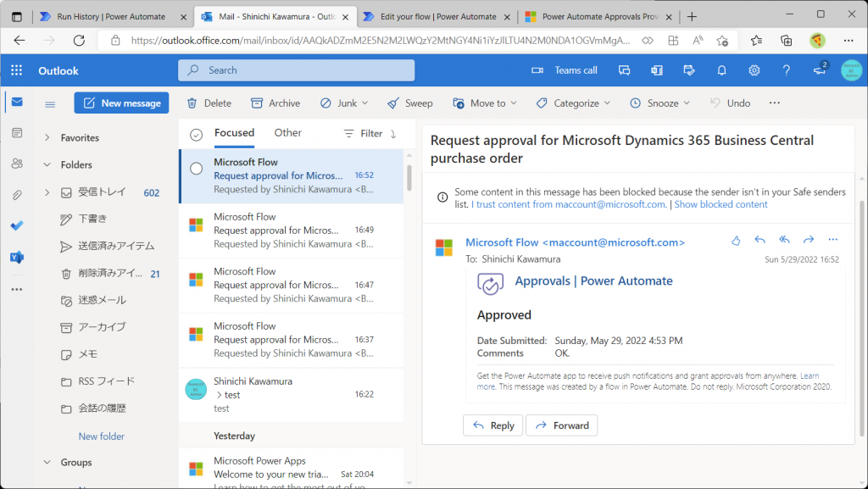
Task: Reverse the message sort order arrow
Action: [393, 134]
